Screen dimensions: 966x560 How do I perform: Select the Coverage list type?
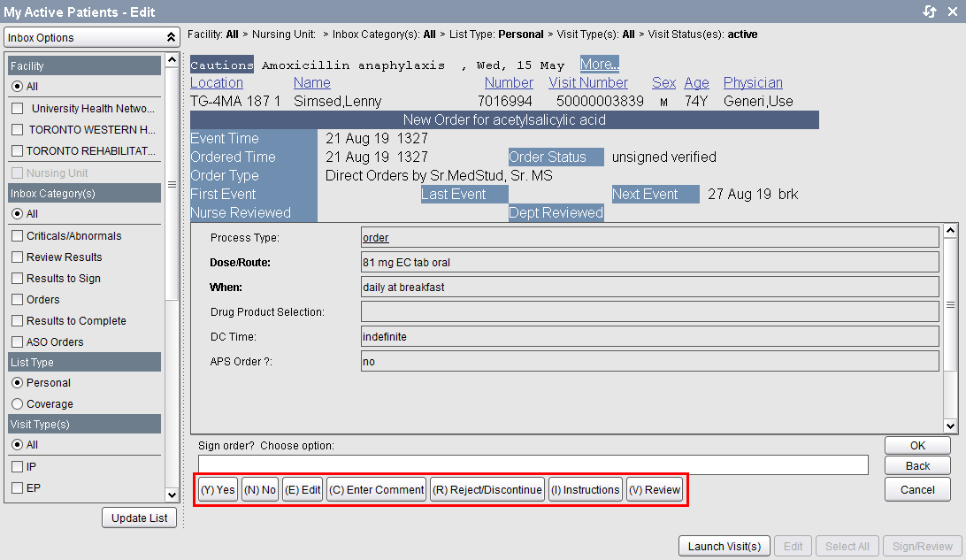(18, 404)
